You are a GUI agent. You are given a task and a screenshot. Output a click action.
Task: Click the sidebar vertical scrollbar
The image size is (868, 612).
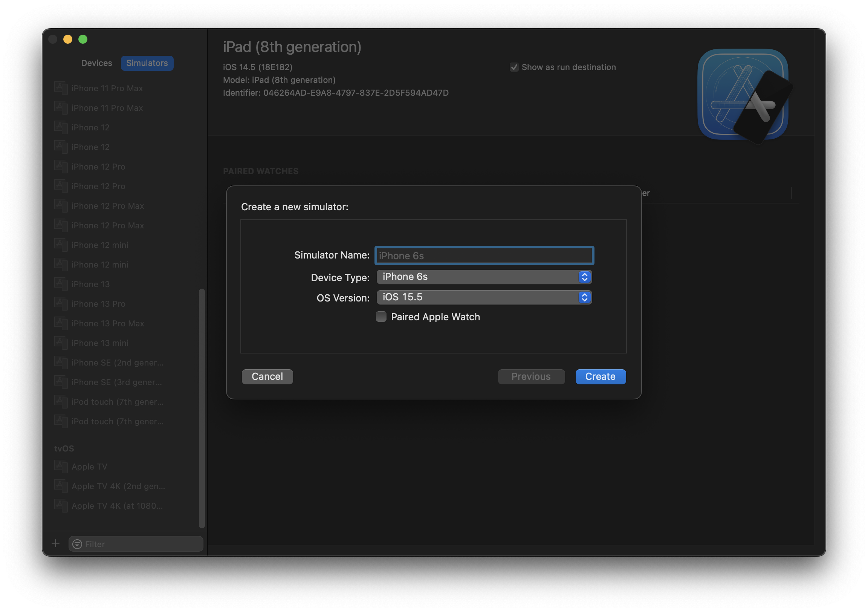[202, 409]
